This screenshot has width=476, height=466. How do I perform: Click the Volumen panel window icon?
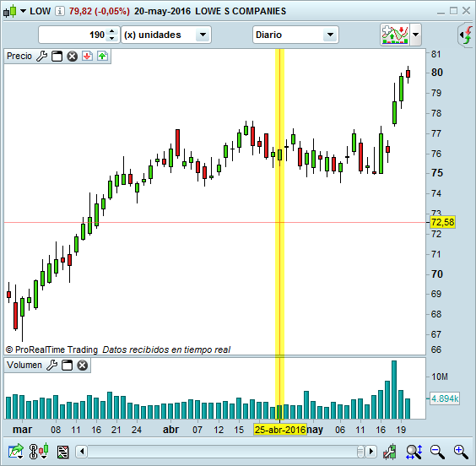pos(67,365)
